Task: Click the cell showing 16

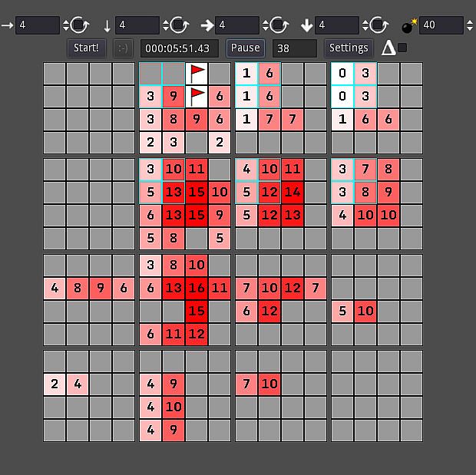Action: [x=197, y=289]
